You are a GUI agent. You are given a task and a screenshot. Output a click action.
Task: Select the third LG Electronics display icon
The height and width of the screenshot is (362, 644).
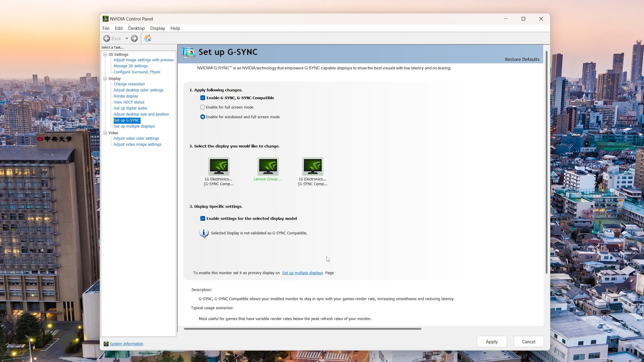click(312, 166)
